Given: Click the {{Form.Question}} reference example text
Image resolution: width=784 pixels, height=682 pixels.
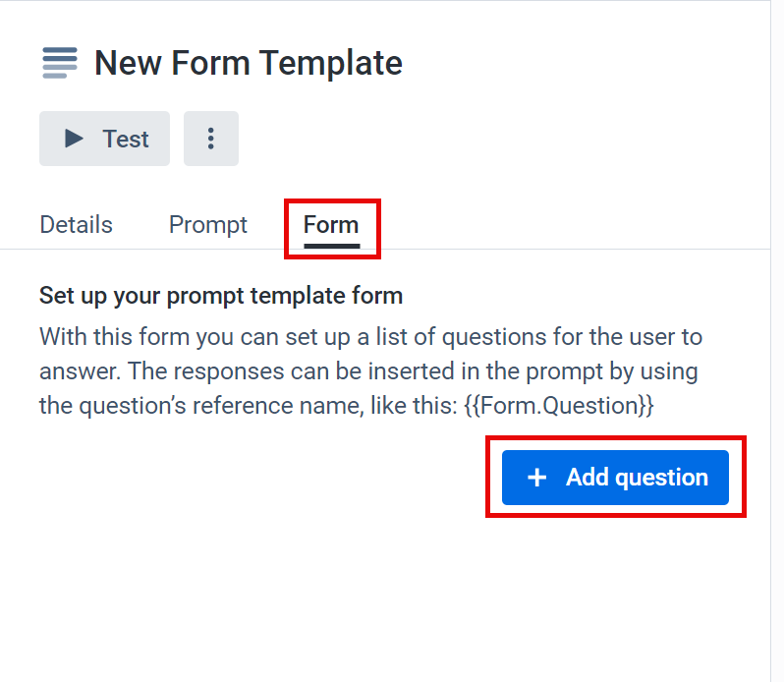Looking at the screenshot, I should [558, 405].
